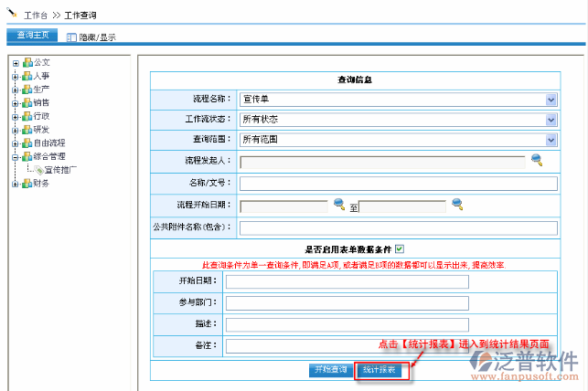Viewport: 588px width, 391px height.
Task: Click the 财务 folder icon in tree
Action: (x=27, y=184)
